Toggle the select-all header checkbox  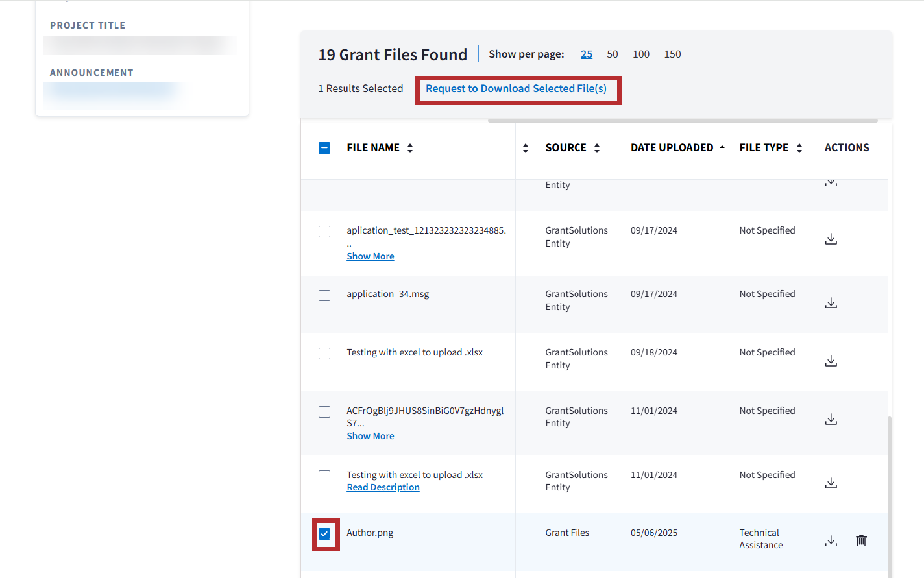324,148
